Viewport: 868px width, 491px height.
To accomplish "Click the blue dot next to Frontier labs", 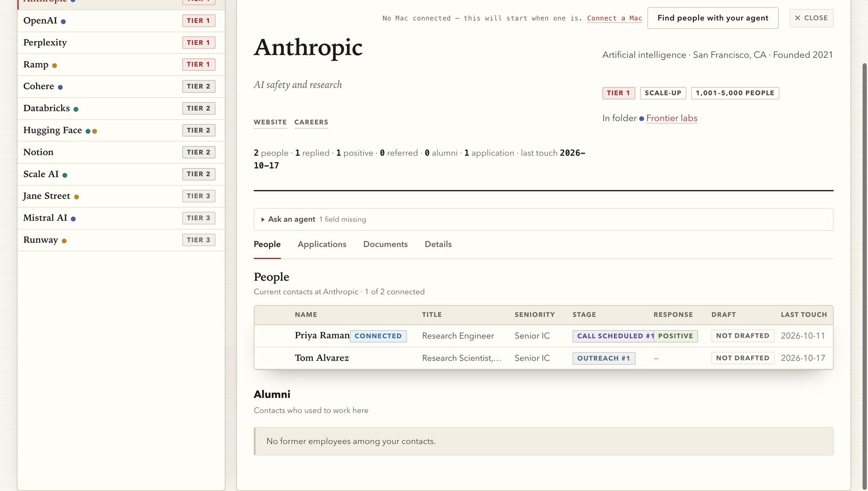I will tap(641, 119).
